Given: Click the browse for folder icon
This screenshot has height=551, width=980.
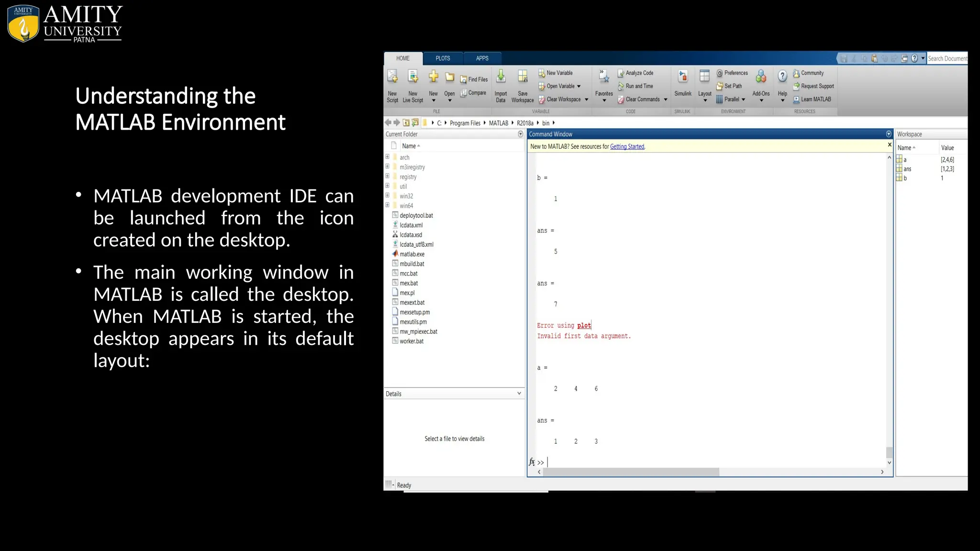Looking at the screenshot, I should coord(415,122).
